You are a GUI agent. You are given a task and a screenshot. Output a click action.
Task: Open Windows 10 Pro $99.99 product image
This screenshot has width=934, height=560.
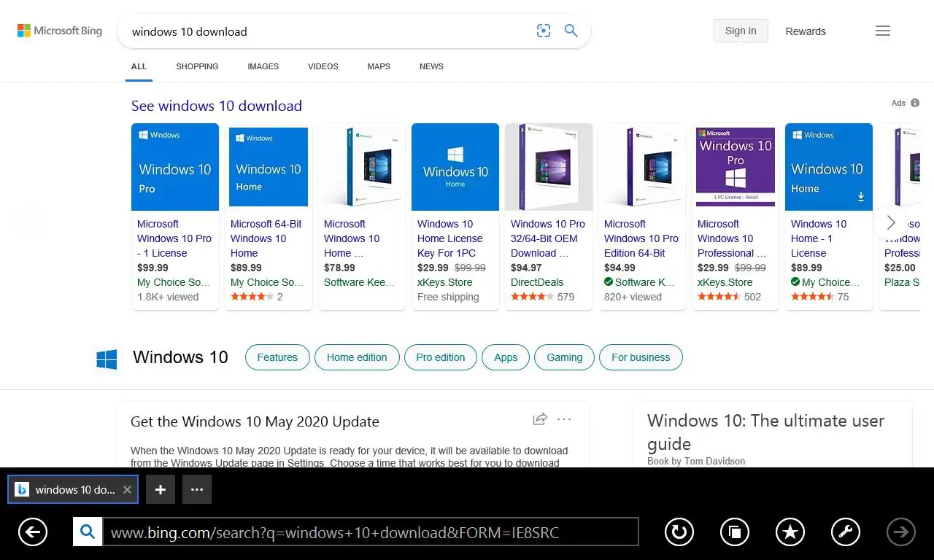[175, 167]
